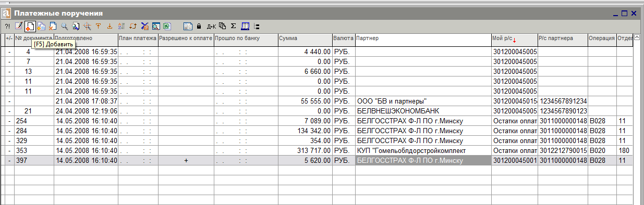The height and width of the screenshot is (205, 644).
Task: Click the Excel export icon
Action: pyautogui.click(x=167, y=26)
